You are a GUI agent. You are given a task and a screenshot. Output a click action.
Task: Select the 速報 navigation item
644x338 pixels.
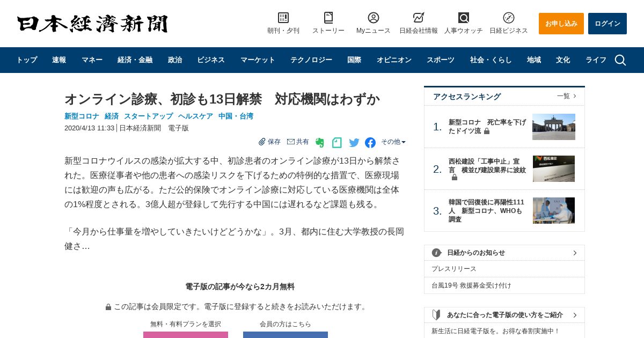point(59,60)
